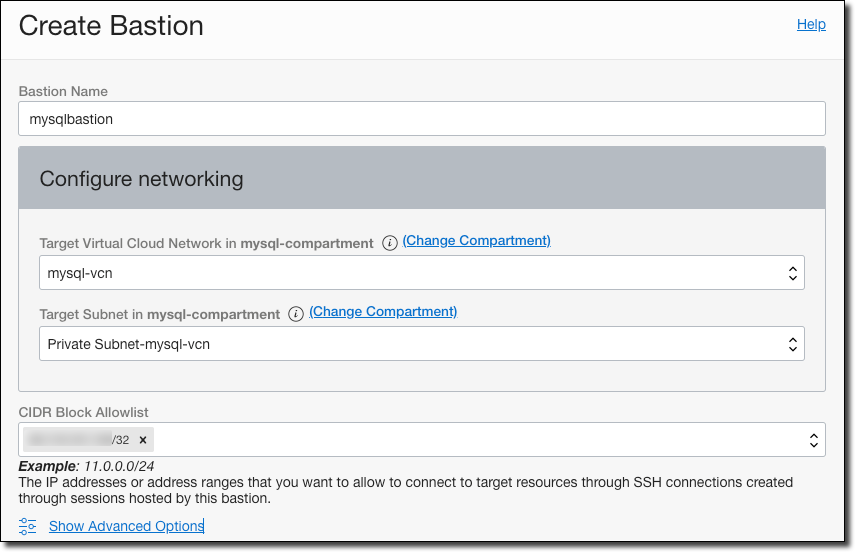Viewport: 855px width, 552px height.
Task: Click the Create Bastion page title
Action: [111, 26]
